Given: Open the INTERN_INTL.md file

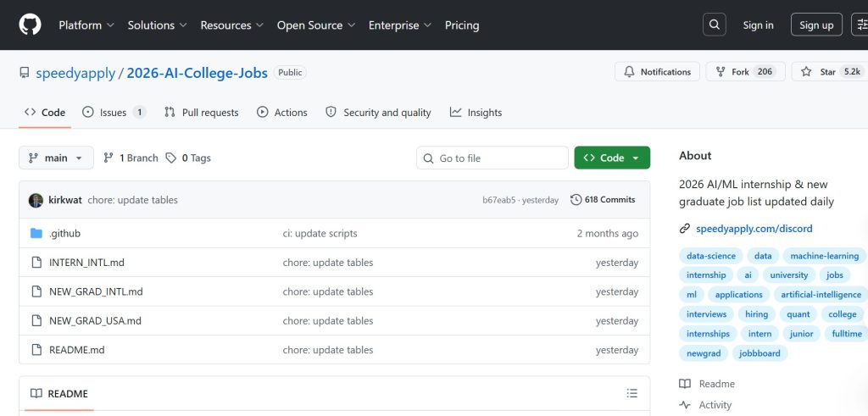Looking at the screenshot, I should [86, 263].
